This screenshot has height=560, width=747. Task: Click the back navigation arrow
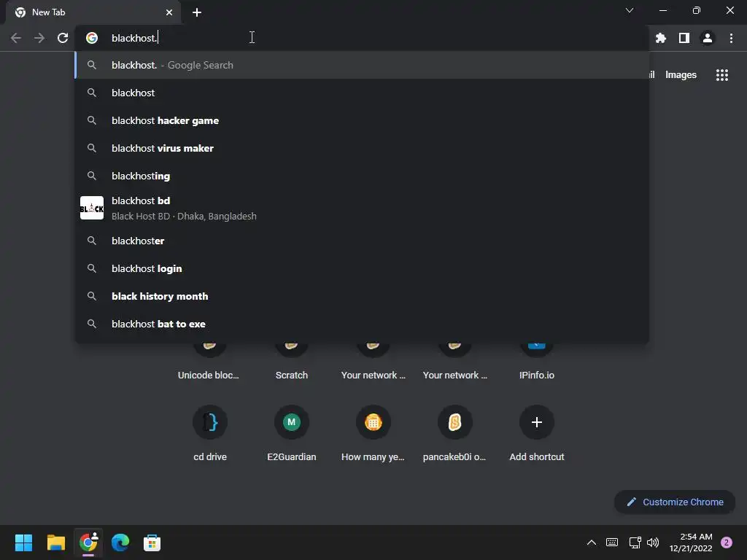[x=16, y=38]
